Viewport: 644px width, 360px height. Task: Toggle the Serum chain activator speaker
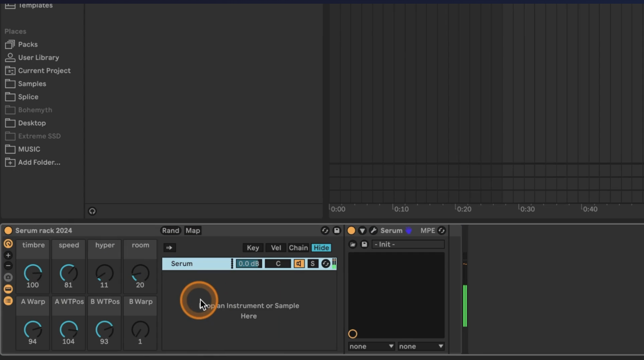click(299, 264)
